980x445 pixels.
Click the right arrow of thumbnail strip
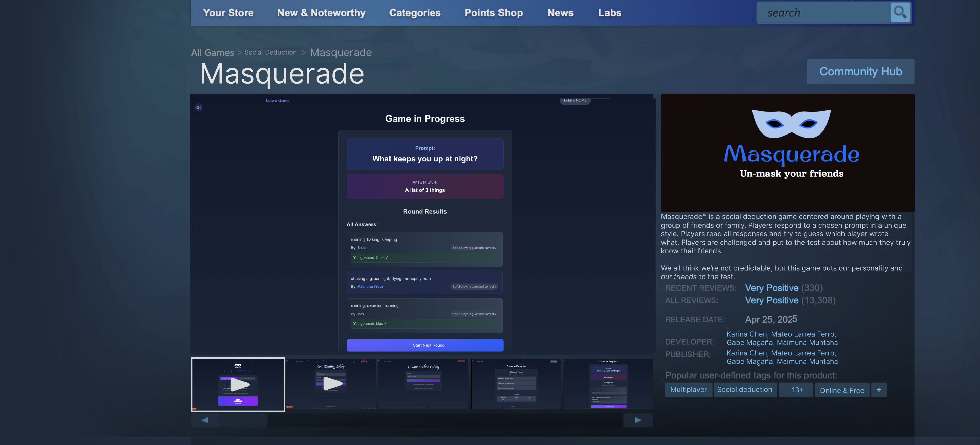638,420
